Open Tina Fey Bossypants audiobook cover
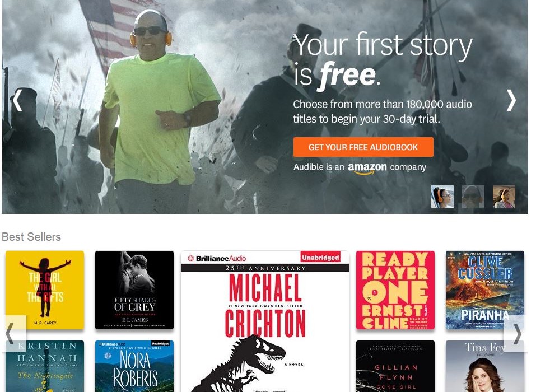536x392 pixels. (x=484, y=366)
